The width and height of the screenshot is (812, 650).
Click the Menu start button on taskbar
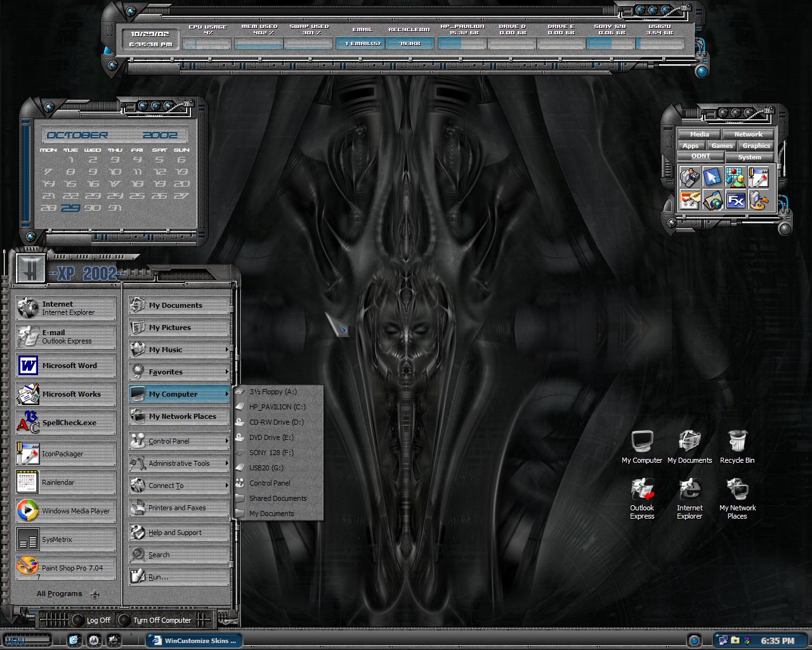(x=27, y=640)
